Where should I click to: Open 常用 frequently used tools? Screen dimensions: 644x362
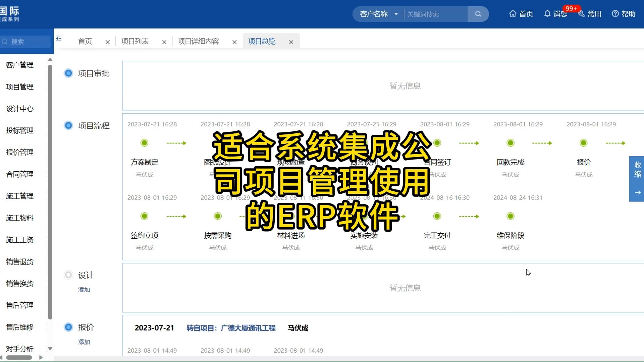pyautogui.click(x=590, y=14)
